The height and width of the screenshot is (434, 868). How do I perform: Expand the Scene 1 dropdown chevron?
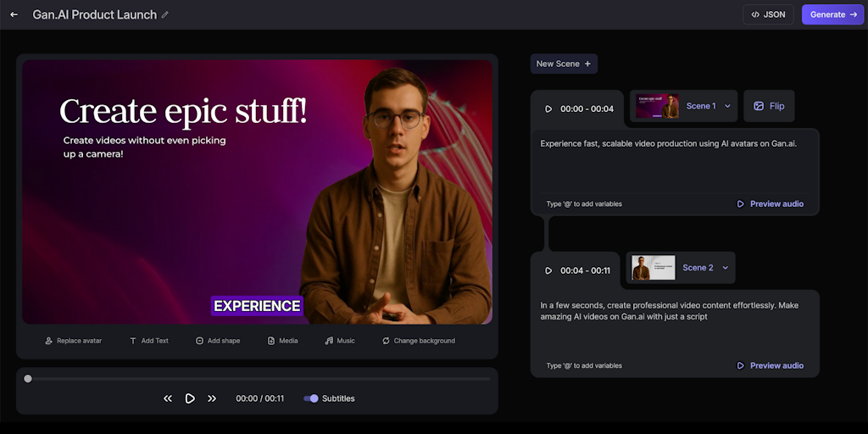pyautogui.click(x=727, y=106)
